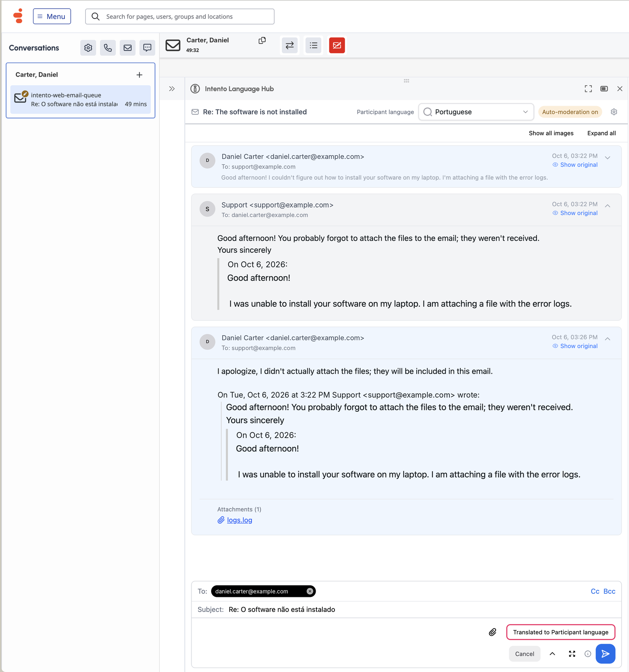Click the search pages, users, groups field
629x672 pixels.
pos(180,17)
